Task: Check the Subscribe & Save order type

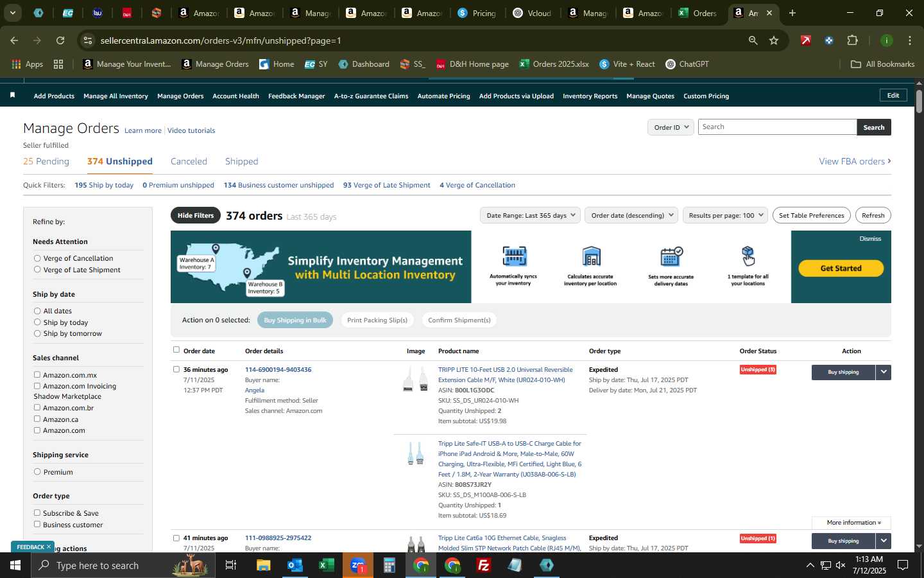Action: coord(37,512)
